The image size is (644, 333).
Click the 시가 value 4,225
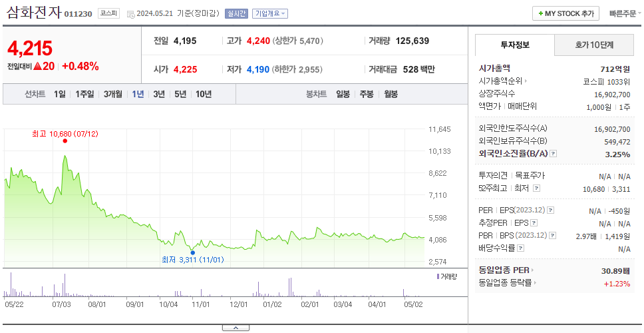point(185,69)
